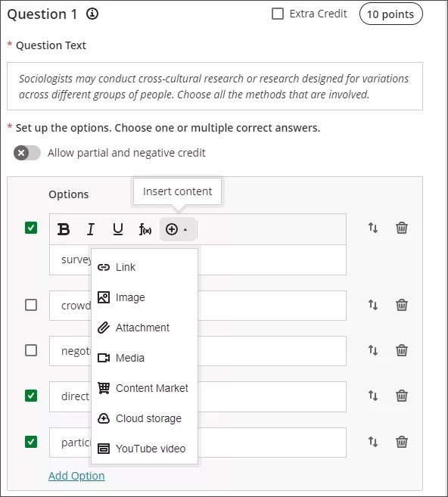The image size is (448, 497).
Task: Reorder the partici option row
Action: [x=373, y=442]
